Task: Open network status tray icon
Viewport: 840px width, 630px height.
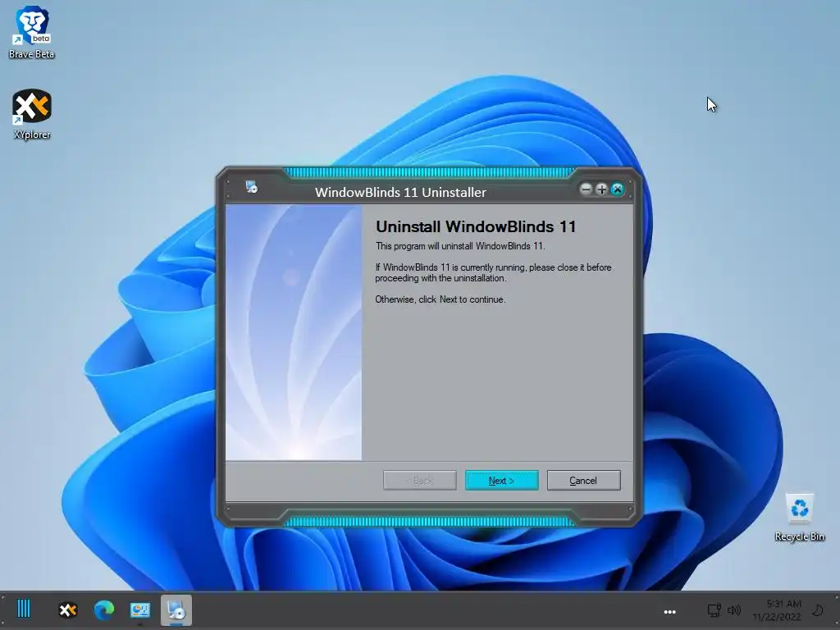Action: pos(714,610)
